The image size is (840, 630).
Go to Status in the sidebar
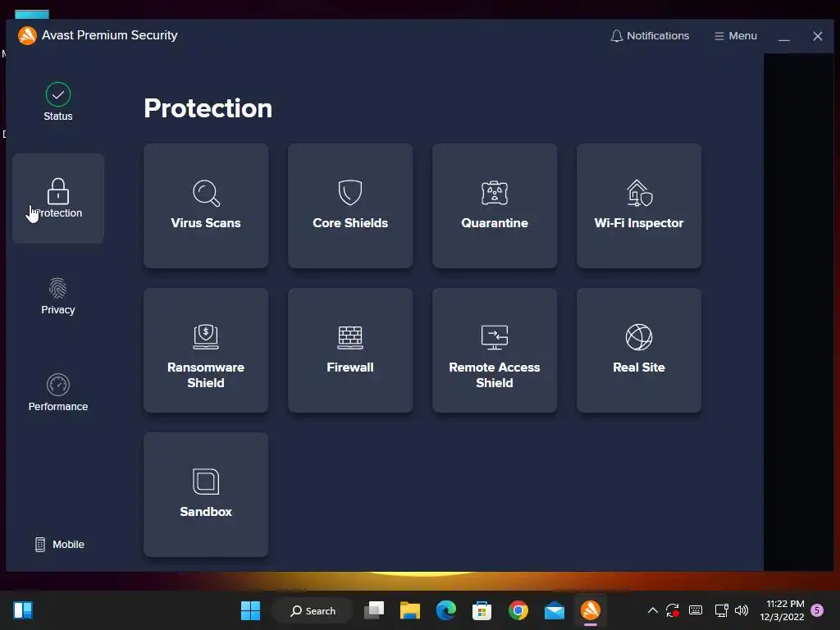tap(58, 102)
